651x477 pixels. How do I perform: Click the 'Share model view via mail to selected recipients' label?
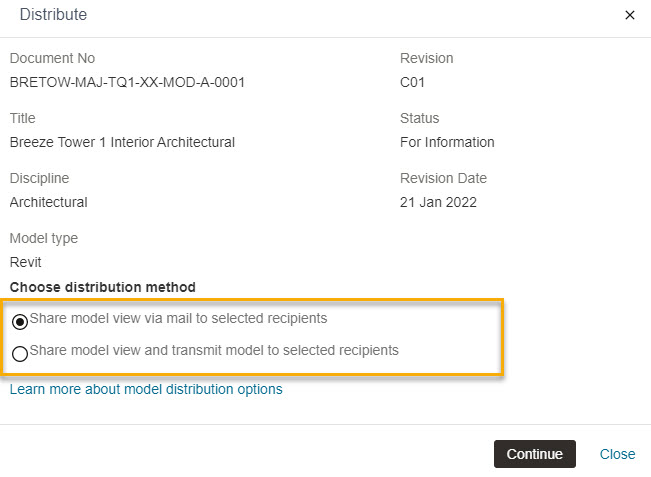click(x=179, y=318)
